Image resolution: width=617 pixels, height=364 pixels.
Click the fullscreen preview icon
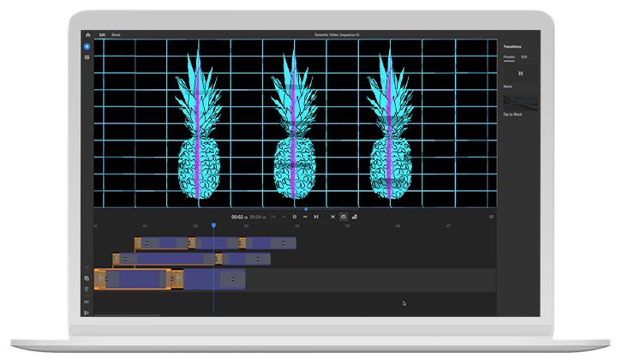(x=332, y=217)
